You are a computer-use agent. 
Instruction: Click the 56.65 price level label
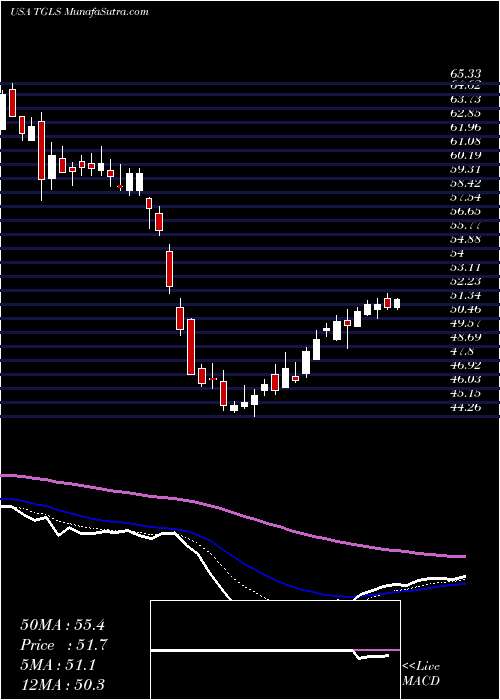point(466,211)
